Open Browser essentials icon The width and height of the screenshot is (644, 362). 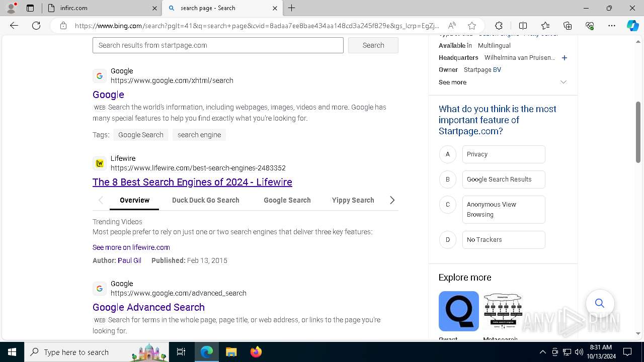click(x=590, y=26)
